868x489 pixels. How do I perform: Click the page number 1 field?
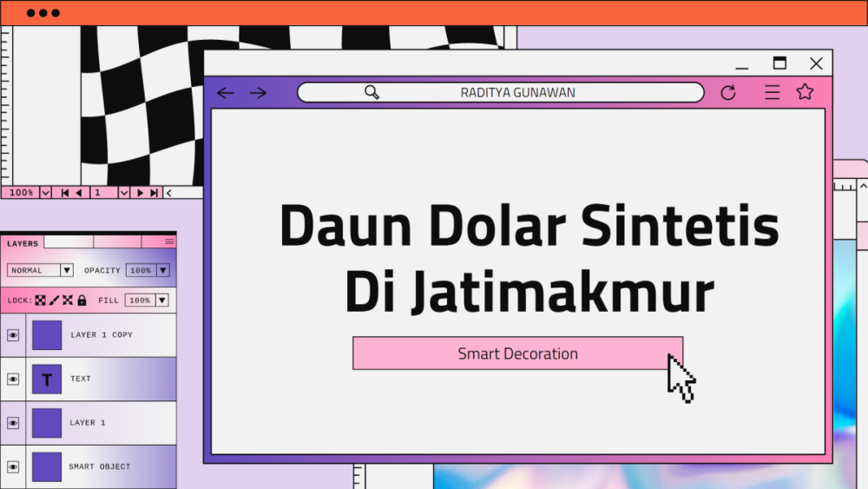pos(103,193)
